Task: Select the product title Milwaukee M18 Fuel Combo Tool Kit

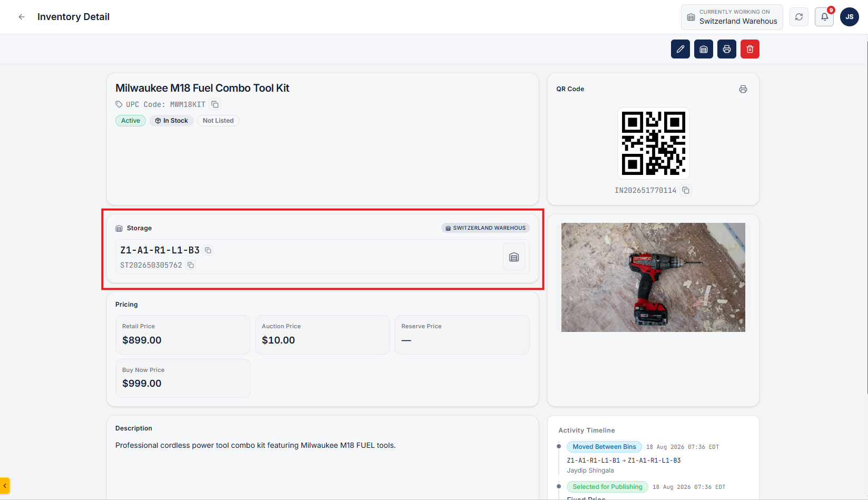Action: click(x=202, y=88)
